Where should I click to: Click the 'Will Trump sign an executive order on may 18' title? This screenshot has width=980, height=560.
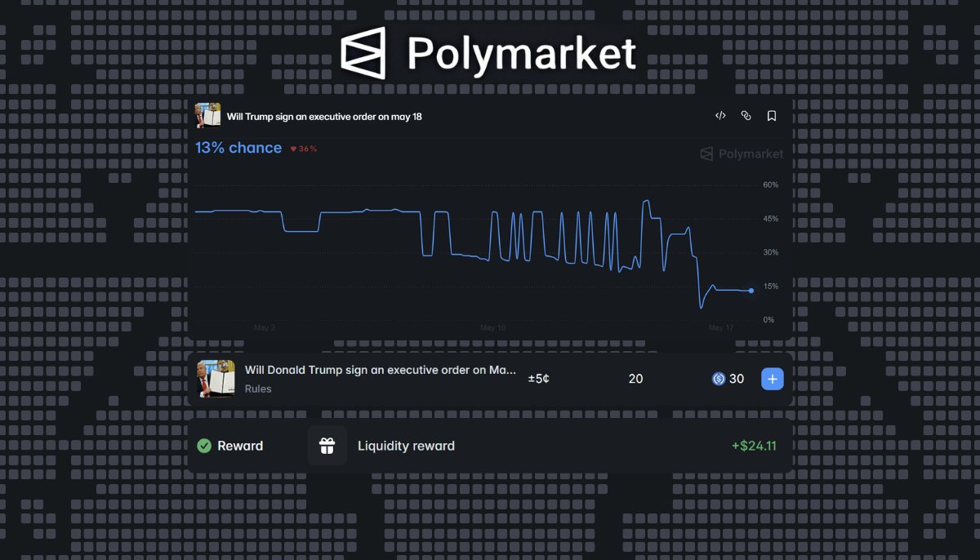[x=324, y=117]
